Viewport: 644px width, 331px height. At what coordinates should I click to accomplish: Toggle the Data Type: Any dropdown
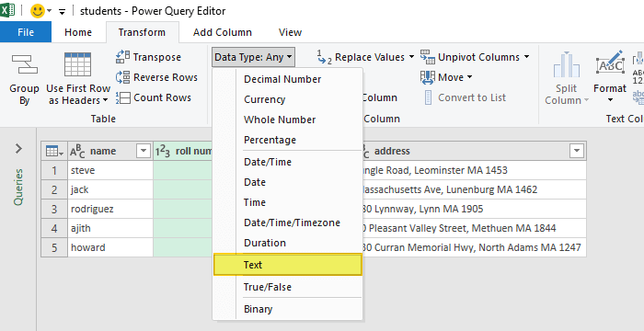coord(253,57)
